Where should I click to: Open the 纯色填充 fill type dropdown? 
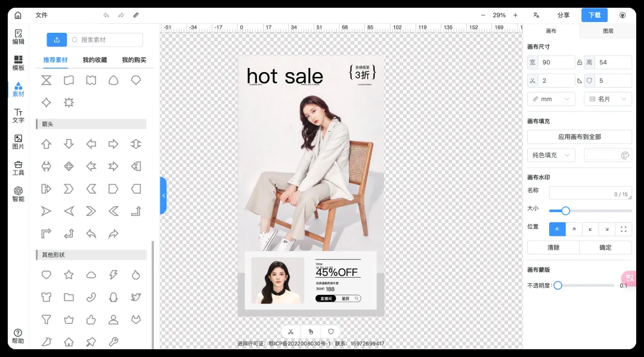pos(551,155)
